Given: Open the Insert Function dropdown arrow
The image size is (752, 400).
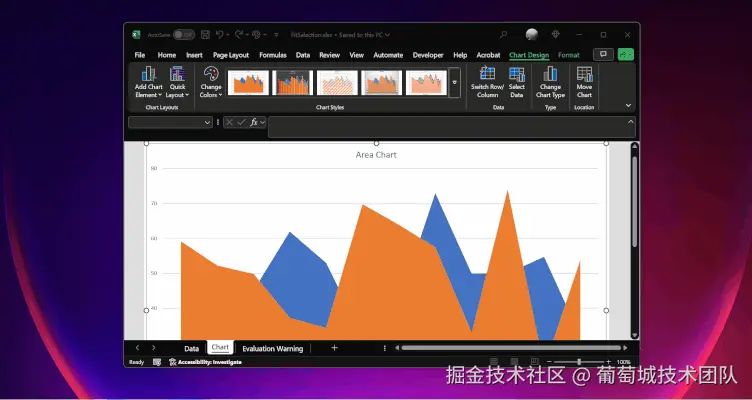Looking at the screenshot, I should [x=262, y=122].
